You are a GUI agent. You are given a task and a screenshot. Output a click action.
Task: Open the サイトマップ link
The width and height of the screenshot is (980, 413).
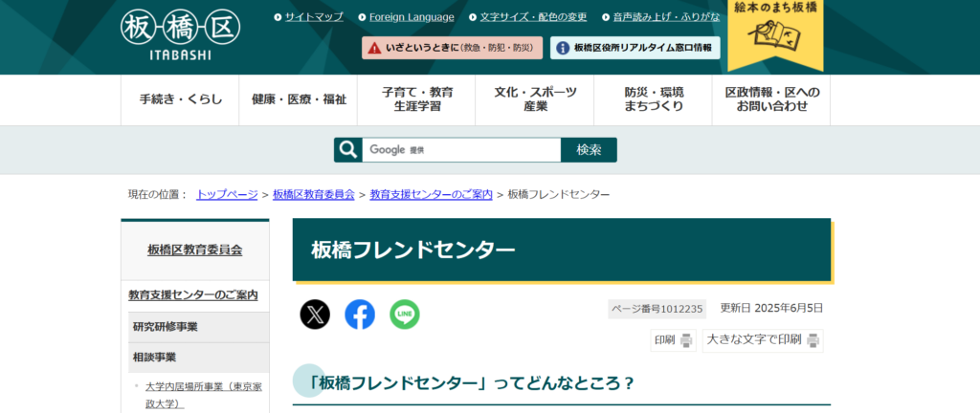(314, 17)
